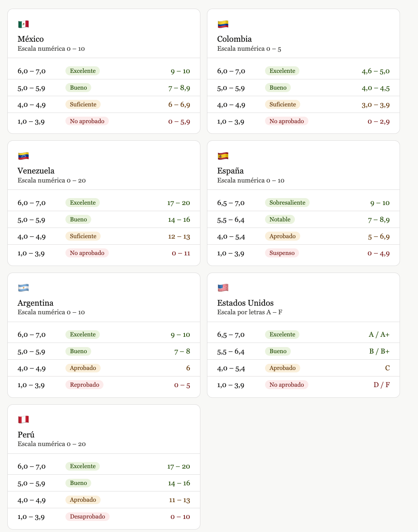Select Perú's 11 – 13 grade range
418x532 pixels.
(180, 500)
